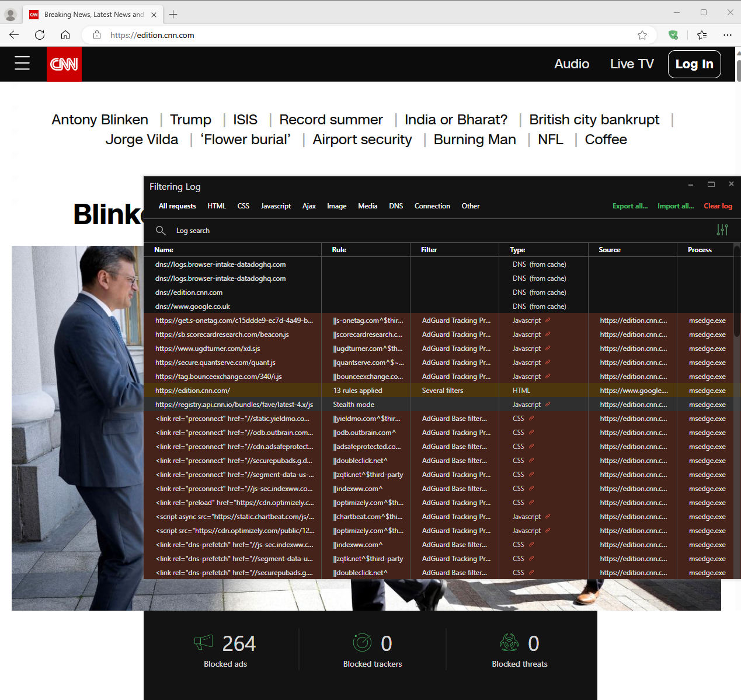The image size is (741, 700).
Task: Maximize the Filtering Log window
Action: pos(711,184)
